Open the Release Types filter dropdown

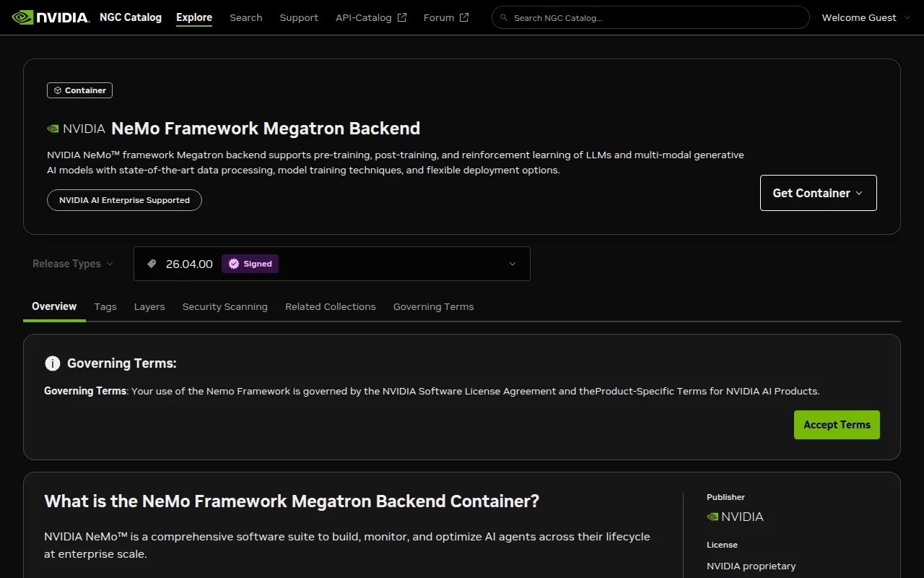tap(71, 264)
